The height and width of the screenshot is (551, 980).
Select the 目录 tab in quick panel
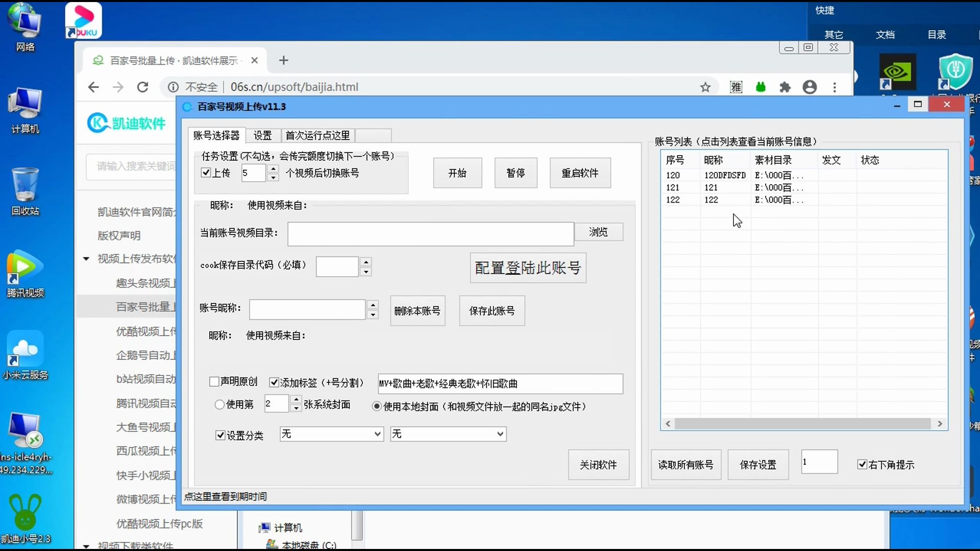(937, 35)
